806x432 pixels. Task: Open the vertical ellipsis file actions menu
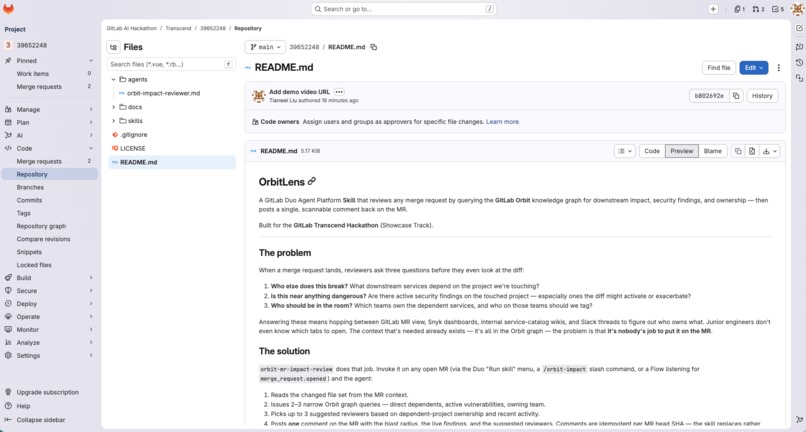click(x=778, y=68)
